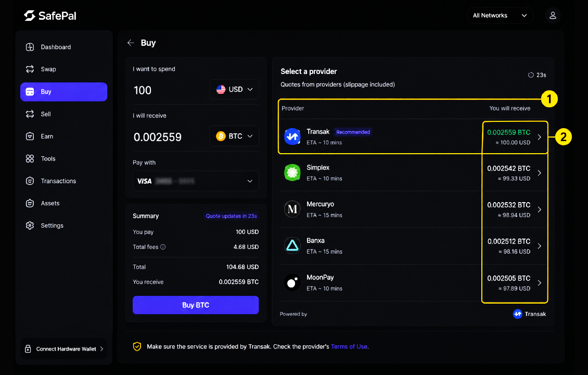
Task: Open the Sell menu item
Action: 64,114
